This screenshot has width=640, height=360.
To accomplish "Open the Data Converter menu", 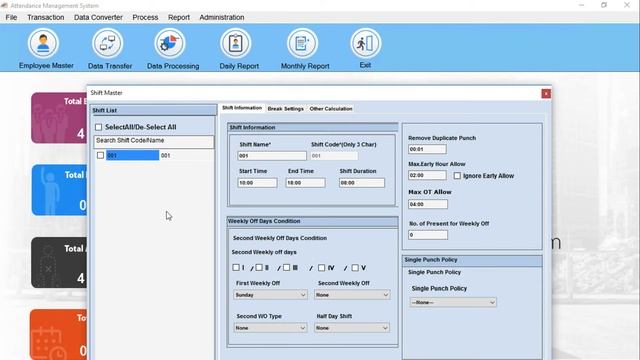I will point(98,18).
